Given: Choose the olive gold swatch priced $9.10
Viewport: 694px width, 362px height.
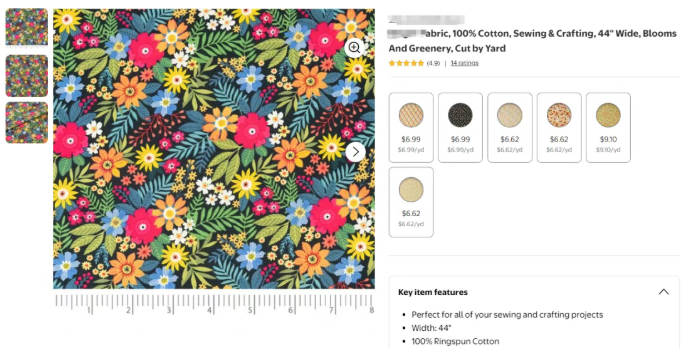Looking at the screenshot, I should click(x=608, y=127).
